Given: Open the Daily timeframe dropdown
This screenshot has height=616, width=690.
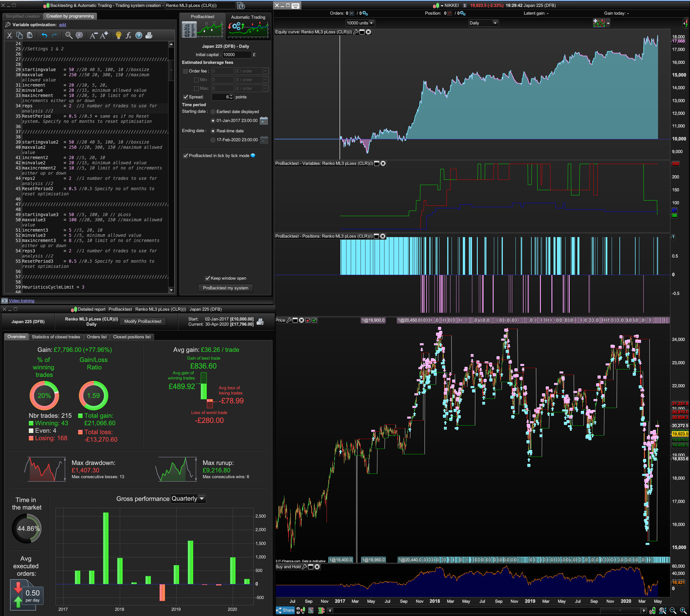Looking at the screenshot, I should click(x=483, y=23).
